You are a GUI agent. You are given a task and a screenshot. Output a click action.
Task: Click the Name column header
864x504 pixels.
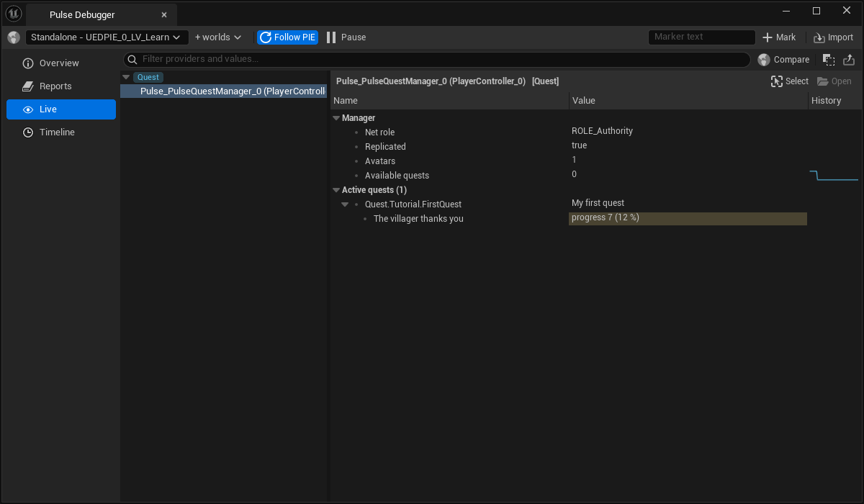pos(450,101)
